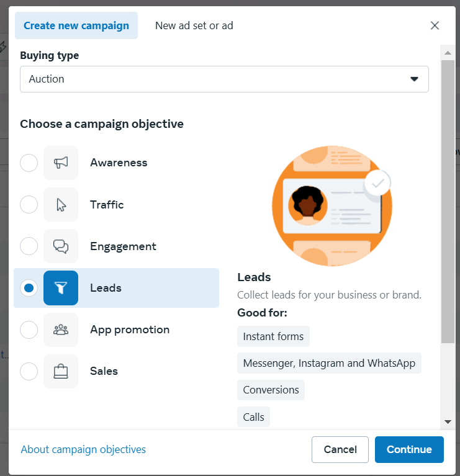Click the Cancel button

tap(340, 449)
